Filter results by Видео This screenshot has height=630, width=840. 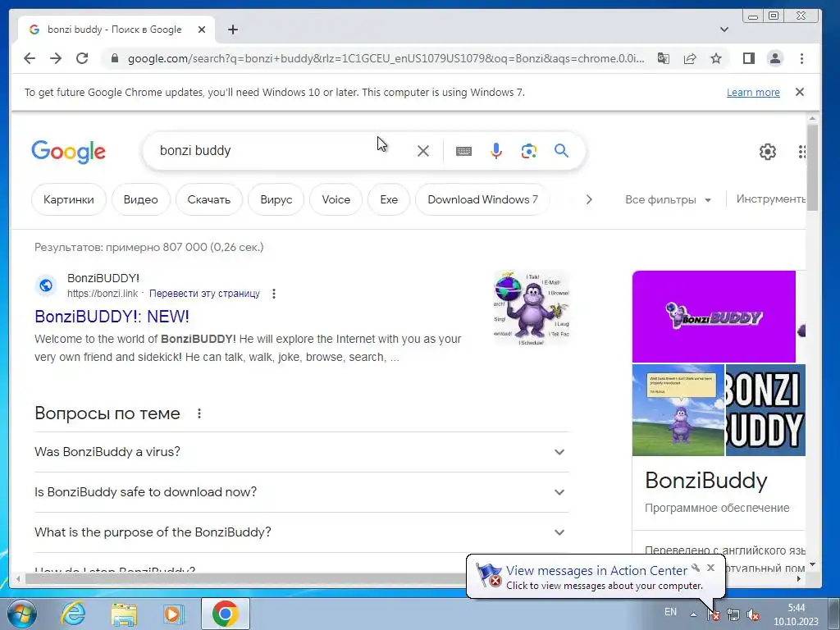(141, 199)
